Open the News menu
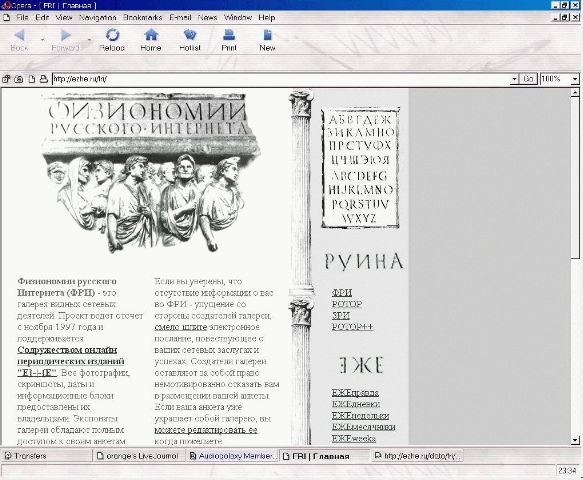 [207, 17]
